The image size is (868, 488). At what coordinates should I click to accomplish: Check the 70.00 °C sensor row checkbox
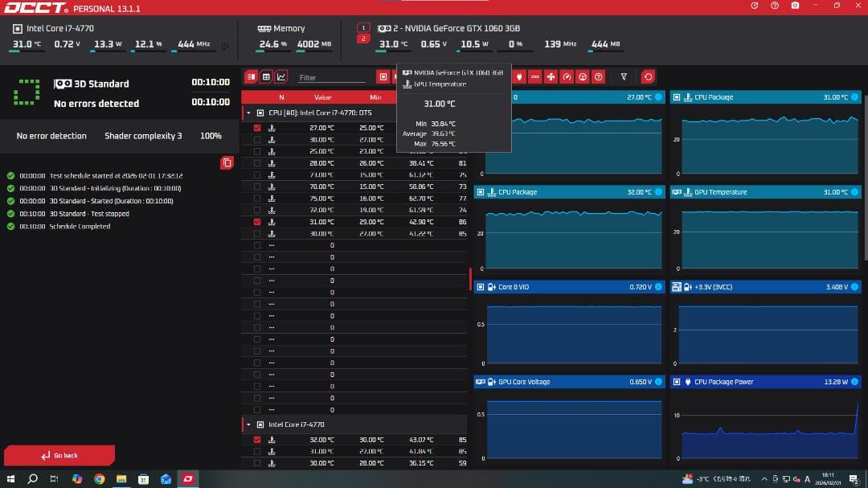pos(257,187)
